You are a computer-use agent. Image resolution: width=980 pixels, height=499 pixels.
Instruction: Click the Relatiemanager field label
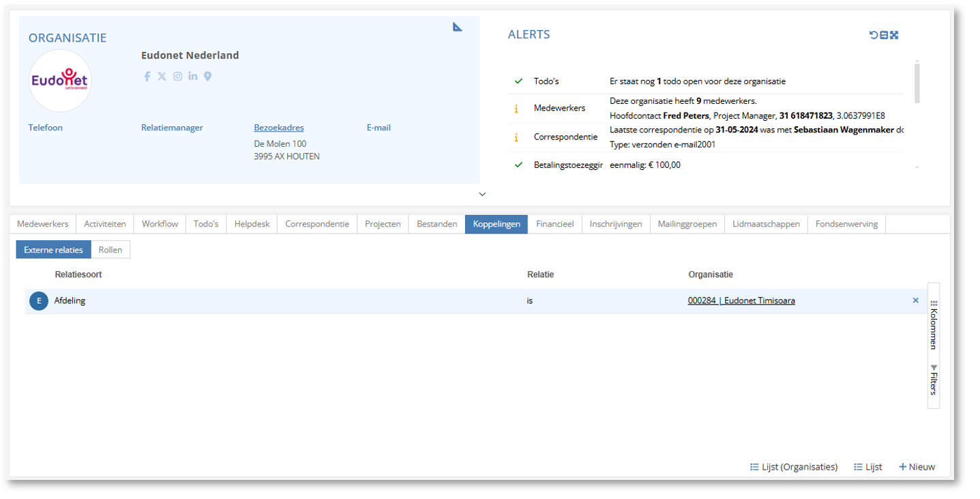pyautogui.click(x=172, y=128)
